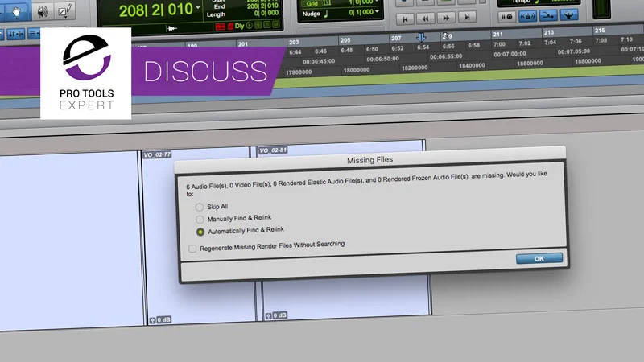Click bar 205 on the ruler
This screenshot has width=644, height=362.
[x=345, y=40]
